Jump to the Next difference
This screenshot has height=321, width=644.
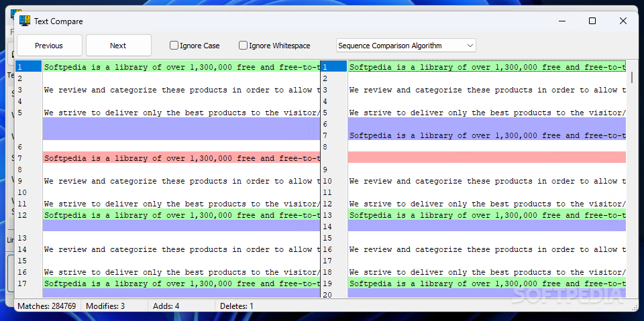118,46
